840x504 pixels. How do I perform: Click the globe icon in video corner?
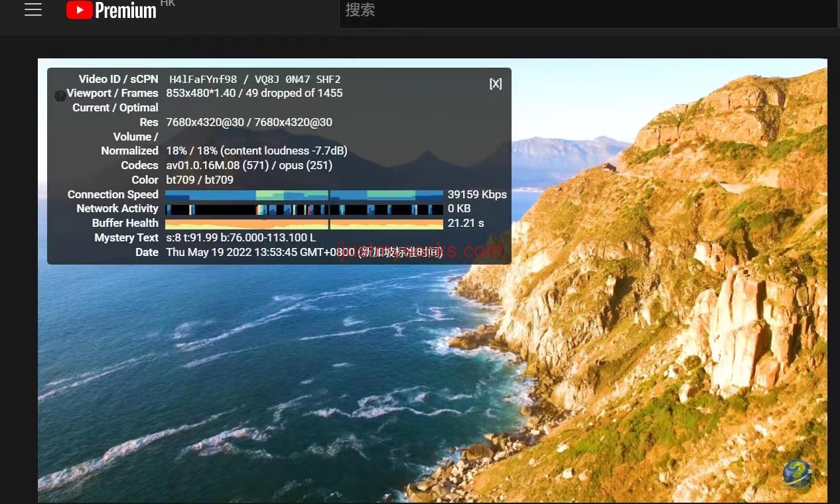797,474
